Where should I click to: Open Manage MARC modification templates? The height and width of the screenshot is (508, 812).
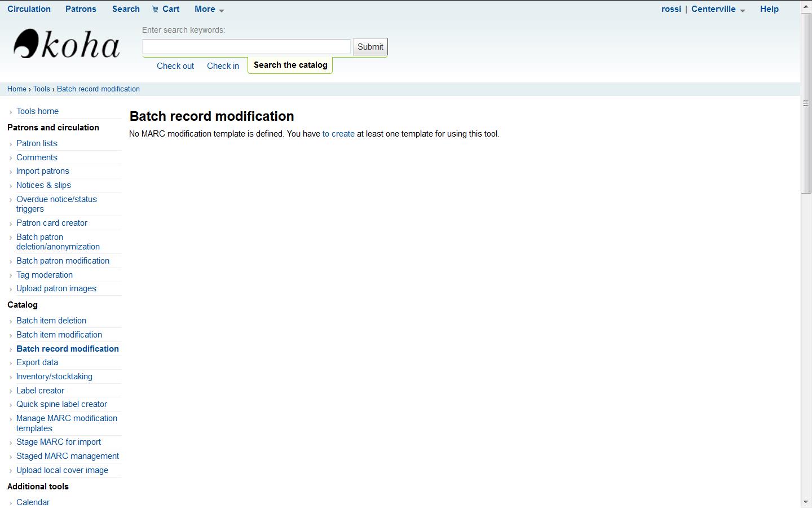(x=67, y=423)
